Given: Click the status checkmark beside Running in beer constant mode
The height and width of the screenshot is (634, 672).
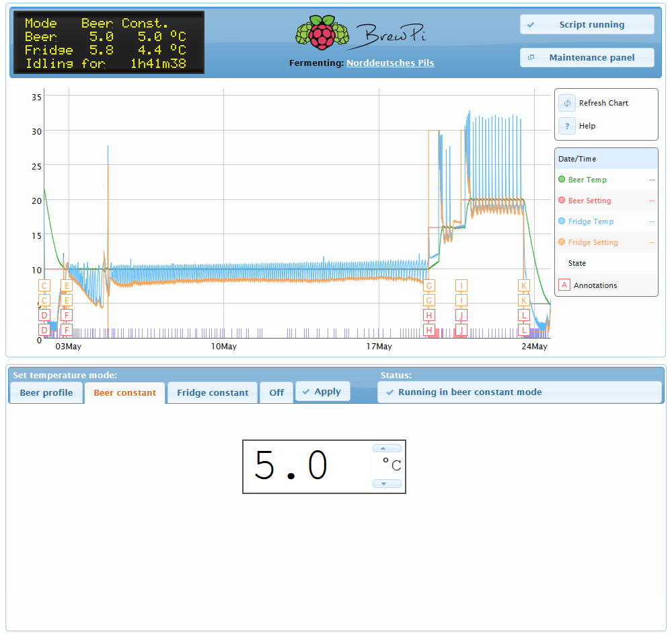Looking at the screenshot, I should (x=389, y=392).
